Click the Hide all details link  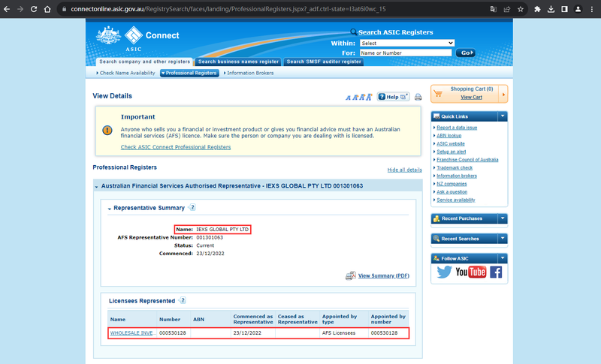[x=404, y=170]
